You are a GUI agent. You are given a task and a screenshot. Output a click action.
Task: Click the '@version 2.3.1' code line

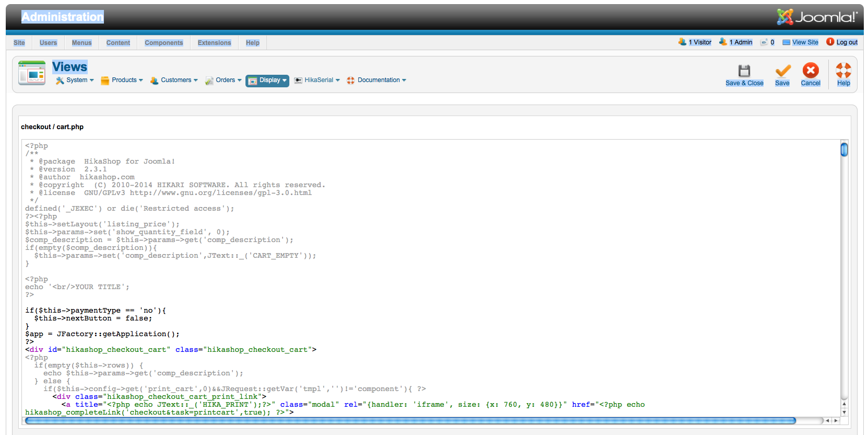tap(68, 169)
